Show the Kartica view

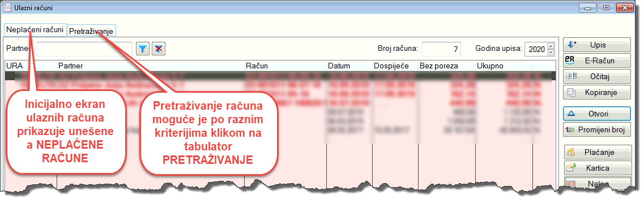[597, 168]
